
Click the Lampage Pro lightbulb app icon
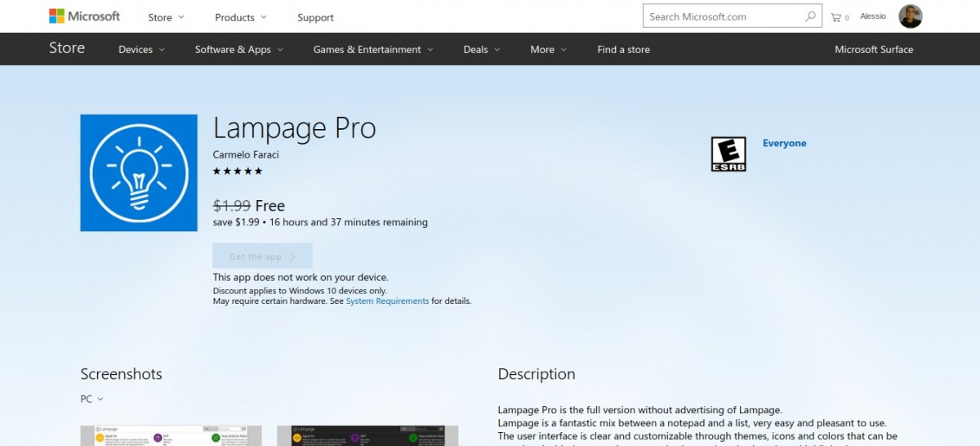[139, 172]
